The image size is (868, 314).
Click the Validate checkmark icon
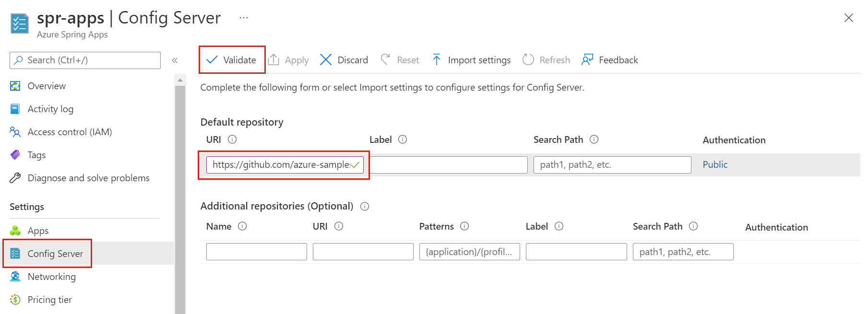coord(212,60)
